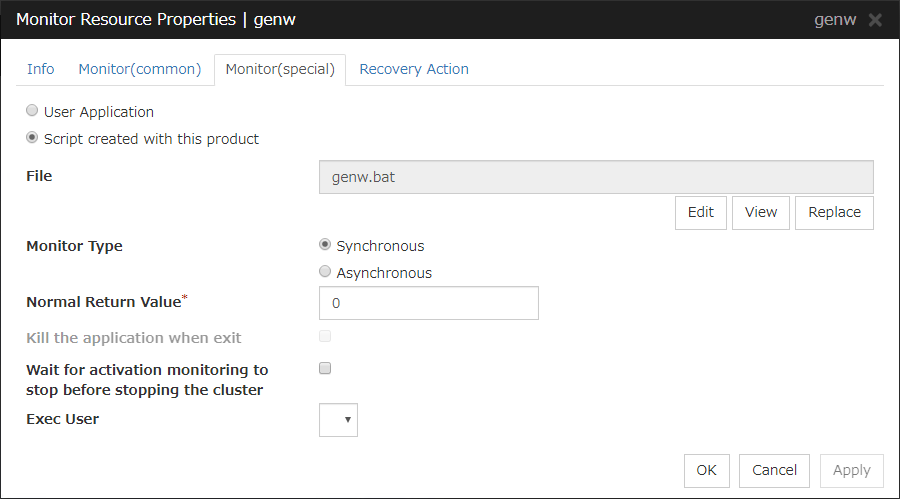
Task: Focus the Normal Return Value field
Action: (x=428, y=303)
